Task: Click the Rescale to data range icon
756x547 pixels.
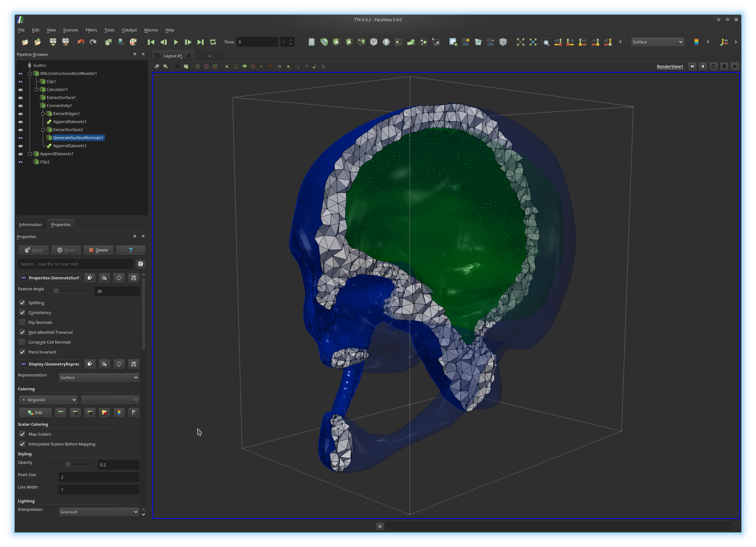Action: (x=61, y=413)
